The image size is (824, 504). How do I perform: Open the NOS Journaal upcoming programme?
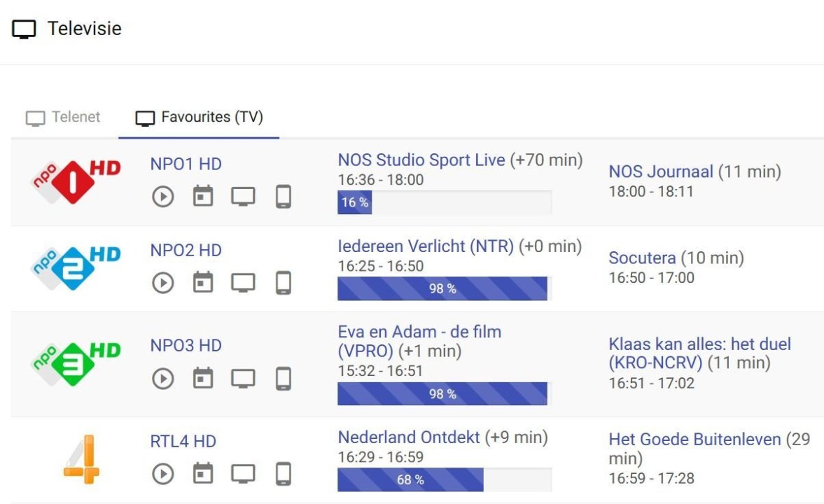click(x=661, y=171)
